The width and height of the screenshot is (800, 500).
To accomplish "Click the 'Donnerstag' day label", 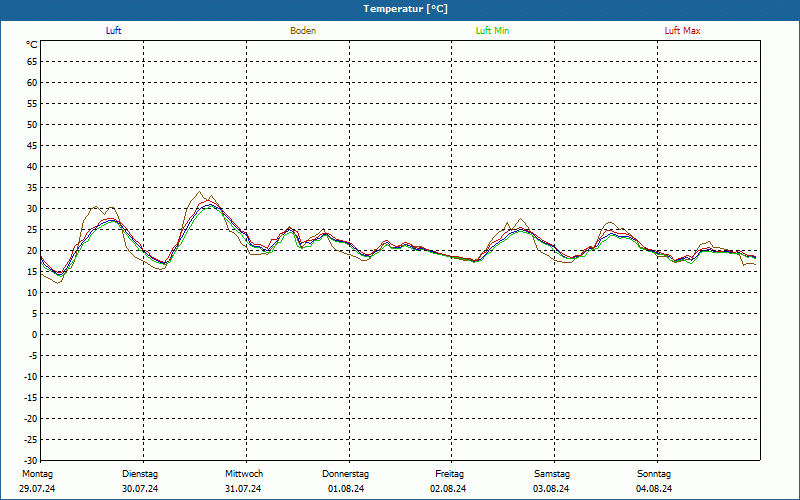I will click(x=345, y=474).
